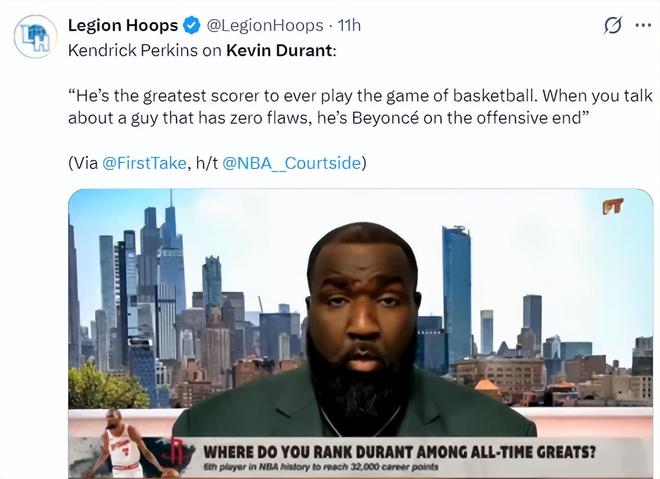This screenshot has height=479, width=660.
Task: Click the 'Kendrick Perkins on' intro text
Action: (x=144, y=50)
